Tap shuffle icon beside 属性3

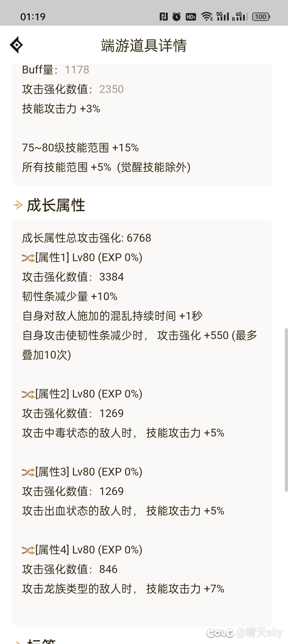click(x=28, y=472)
